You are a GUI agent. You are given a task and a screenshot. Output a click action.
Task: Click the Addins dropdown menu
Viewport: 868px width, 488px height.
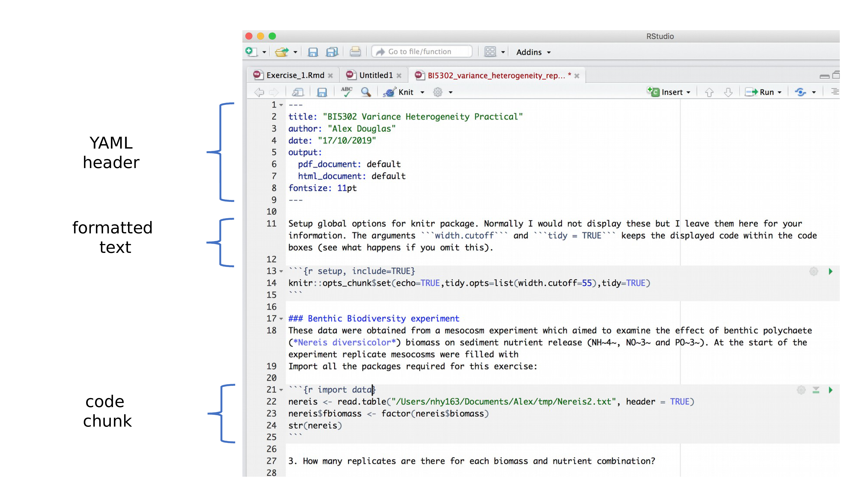532,52
